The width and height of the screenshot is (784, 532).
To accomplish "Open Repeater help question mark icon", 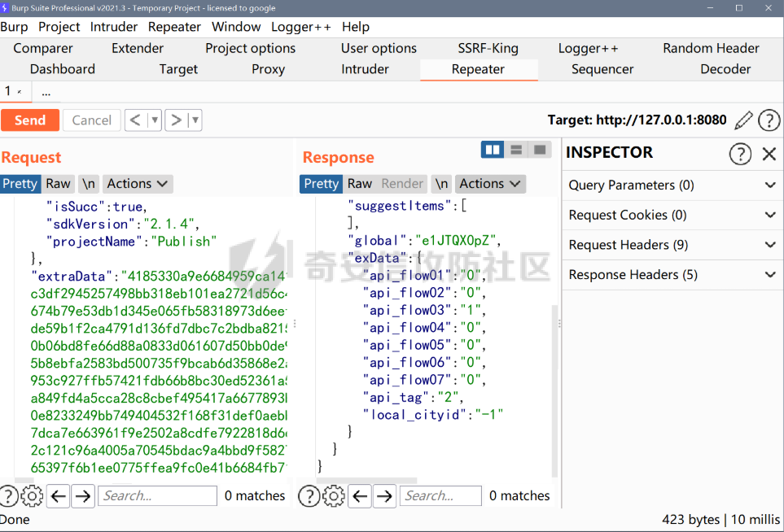I will [x=769, y=120].
